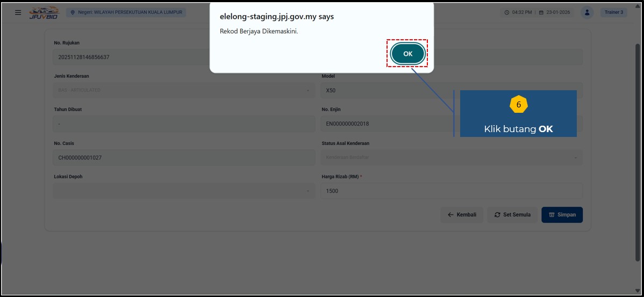Screen dimensions: 644x297
Task: Click the No. Rujukan field
Action: tap(184, 57)
